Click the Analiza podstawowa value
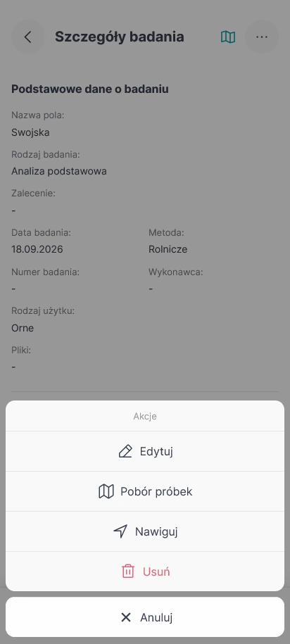Screen dimensions: 290x644 point(59,171)
